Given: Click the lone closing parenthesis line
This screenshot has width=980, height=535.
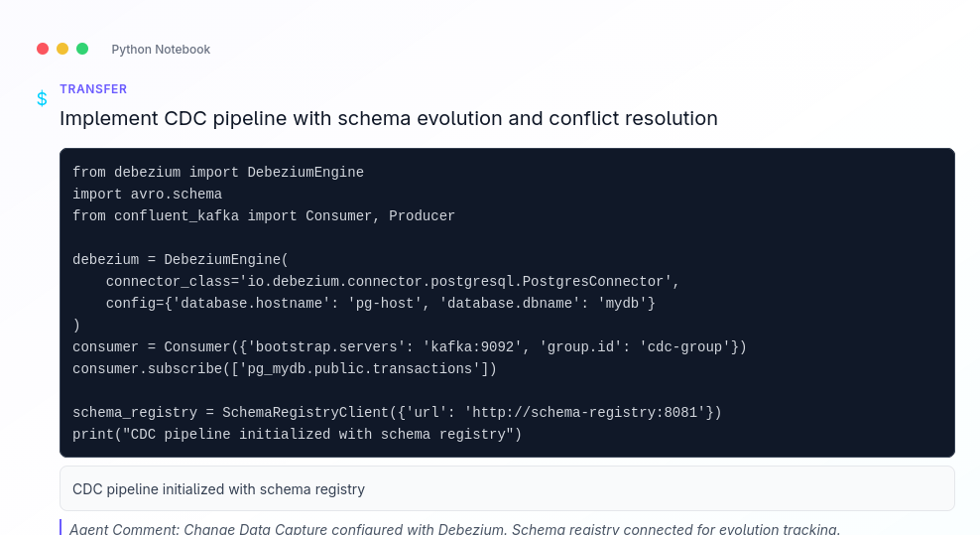Looking at the screenshot, I should pos(76,326).
